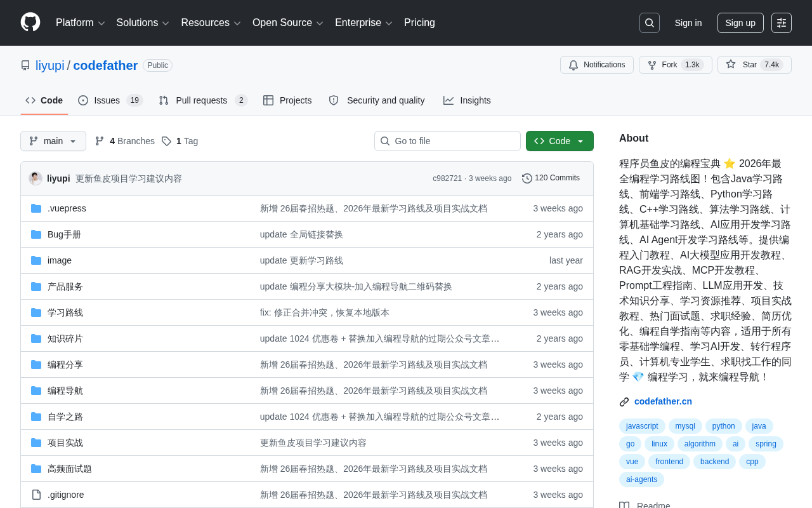
Task: Open the appearance settings sliders icon
Action: [x=782, y=23]
